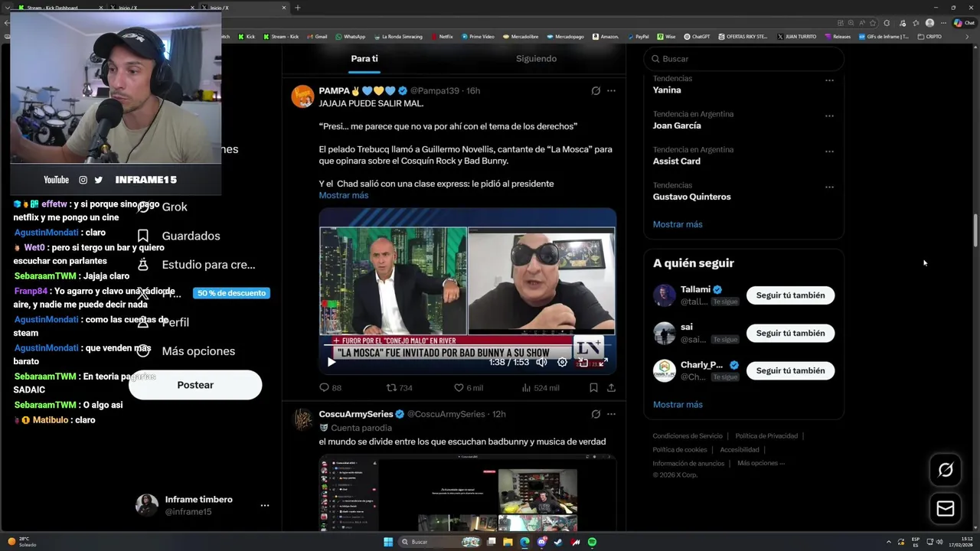
Task: Repost PAMPA's post showing 734
Action: [x=399, y=388]
